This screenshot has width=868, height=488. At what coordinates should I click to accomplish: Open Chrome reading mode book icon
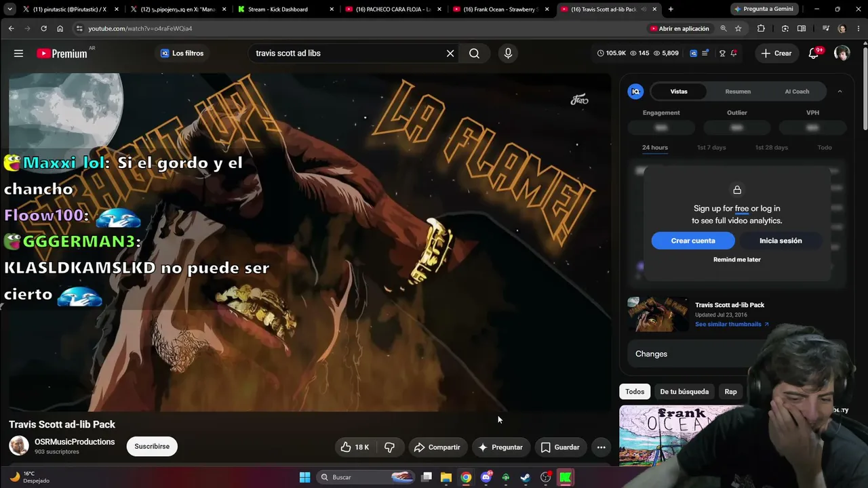(802, 28)
